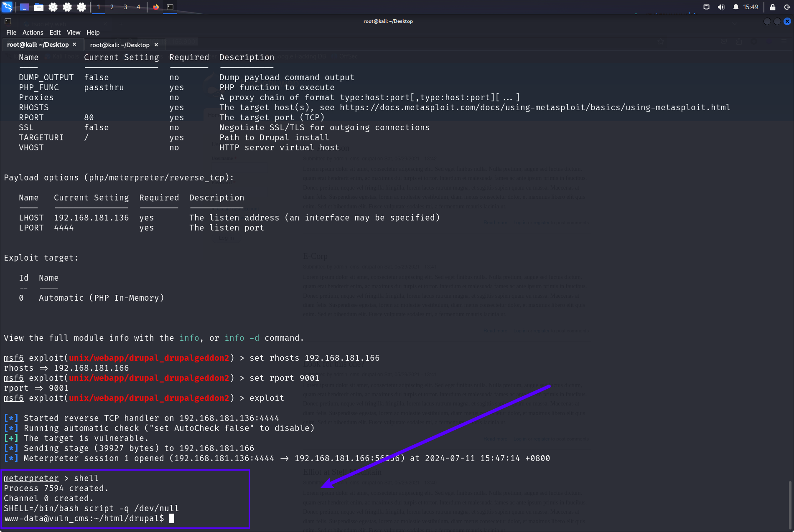
Task: Open the Edit menu
Action: 55,33
